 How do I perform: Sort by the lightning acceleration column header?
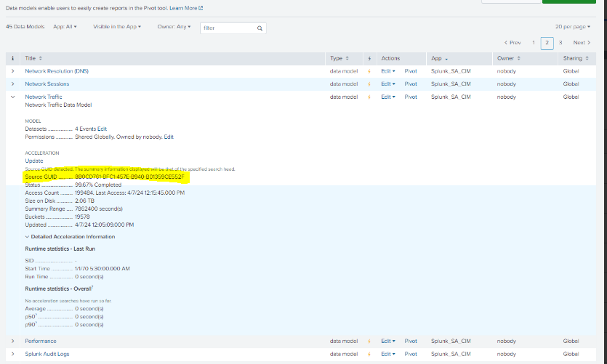click(x=369, y=58)
